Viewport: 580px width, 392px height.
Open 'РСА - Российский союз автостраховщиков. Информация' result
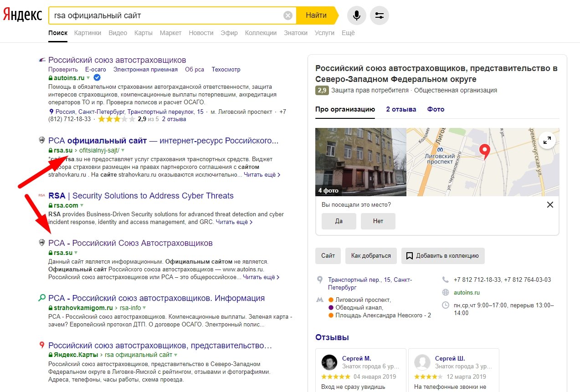[156, 298]
